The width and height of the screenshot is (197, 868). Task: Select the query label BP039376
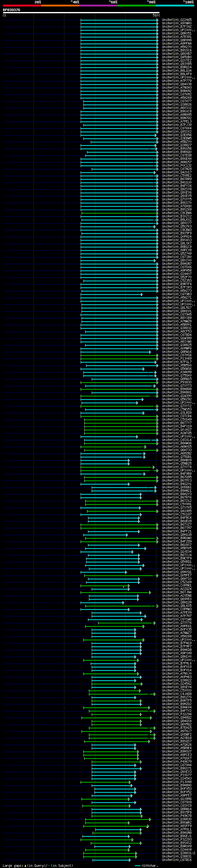11,10
